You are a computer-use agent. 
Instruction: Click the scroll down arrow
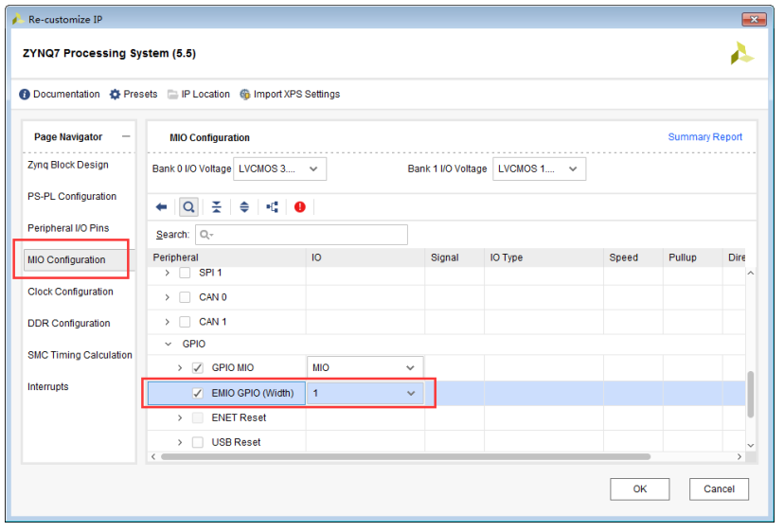click(751, 445)
